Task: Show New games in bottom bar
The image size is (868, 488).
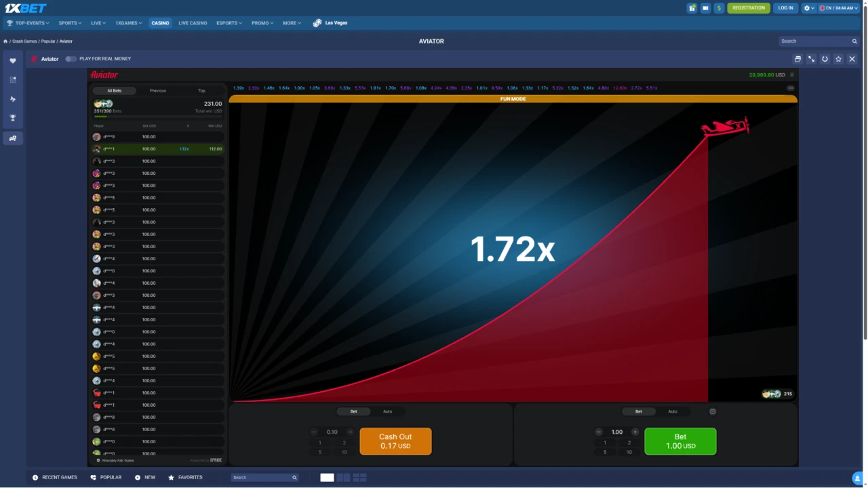Action: pos(145,478)
